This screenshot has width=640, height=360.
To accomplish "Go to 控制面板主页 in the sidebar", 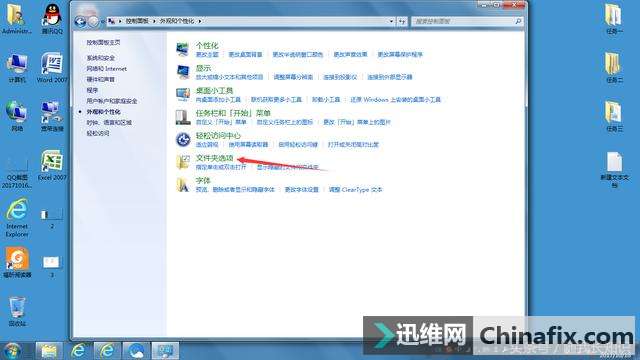I will [x=103, y=42].
